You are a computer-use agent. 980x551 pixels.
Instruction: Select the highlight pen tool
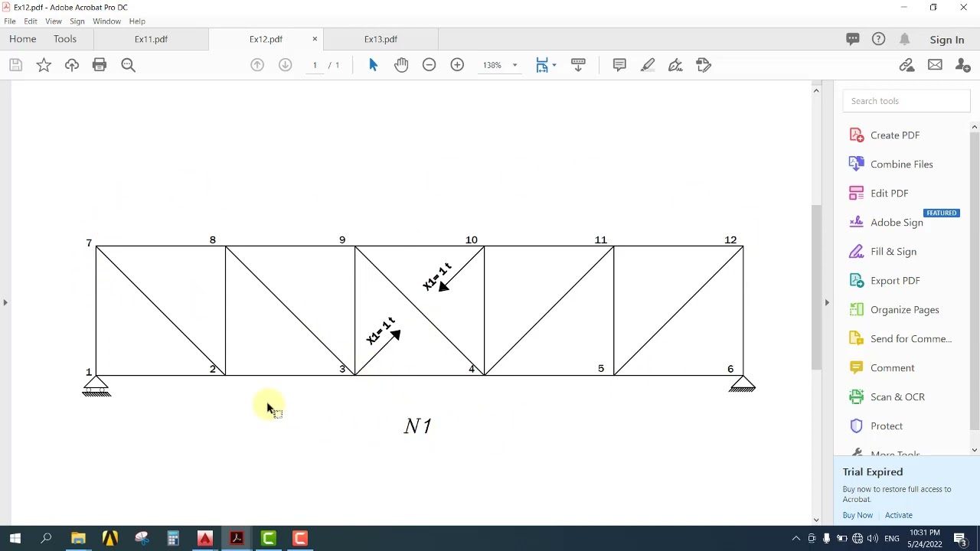click(648, 65)
